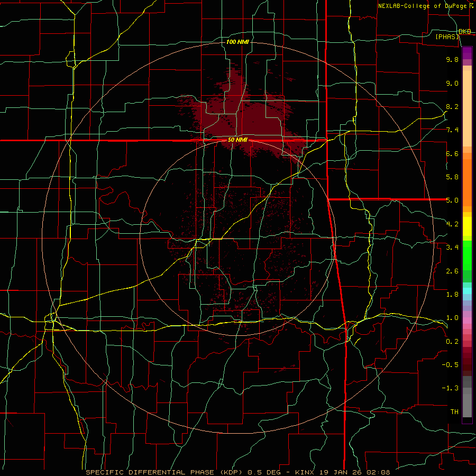
Task: Click the SPECIFIC DIFFERENTIAL PHASE caption text
Action: coord(150,472)
